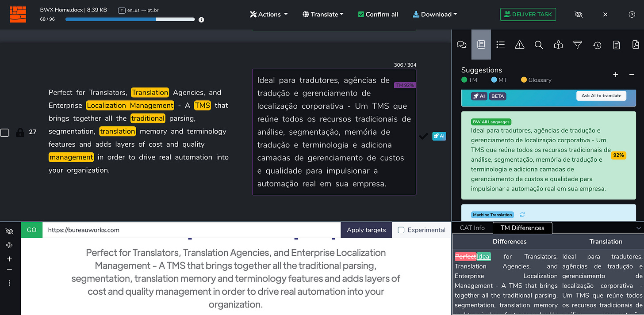Click the 92% yellow match badge
Screen dimensions: 644x315
(x=618, y=155)
